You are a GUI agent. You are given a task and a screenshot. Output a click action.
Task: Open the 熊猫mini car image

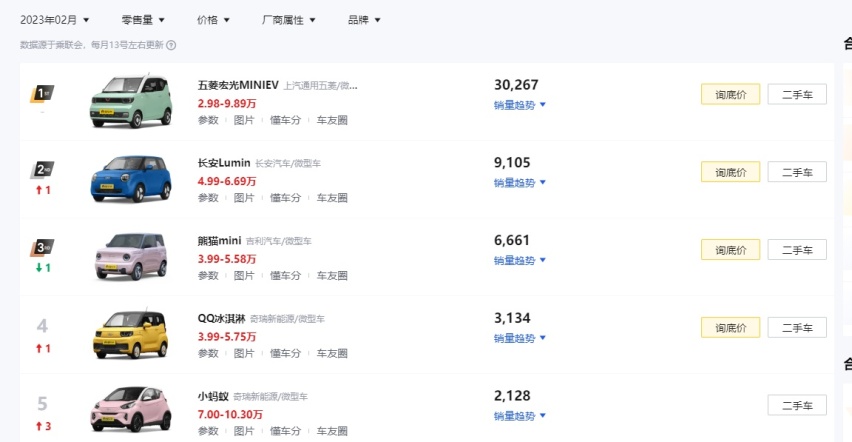131,257
